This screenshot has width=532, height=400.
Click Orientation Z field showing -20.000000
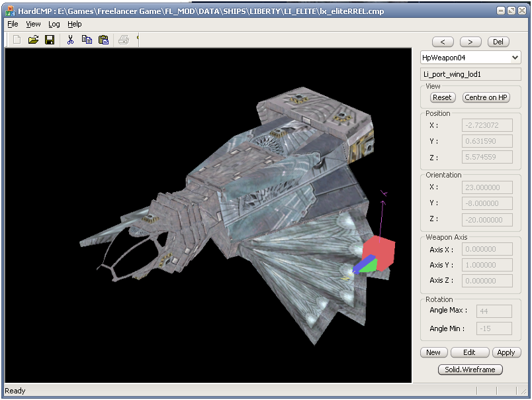[x=487, y=220]
